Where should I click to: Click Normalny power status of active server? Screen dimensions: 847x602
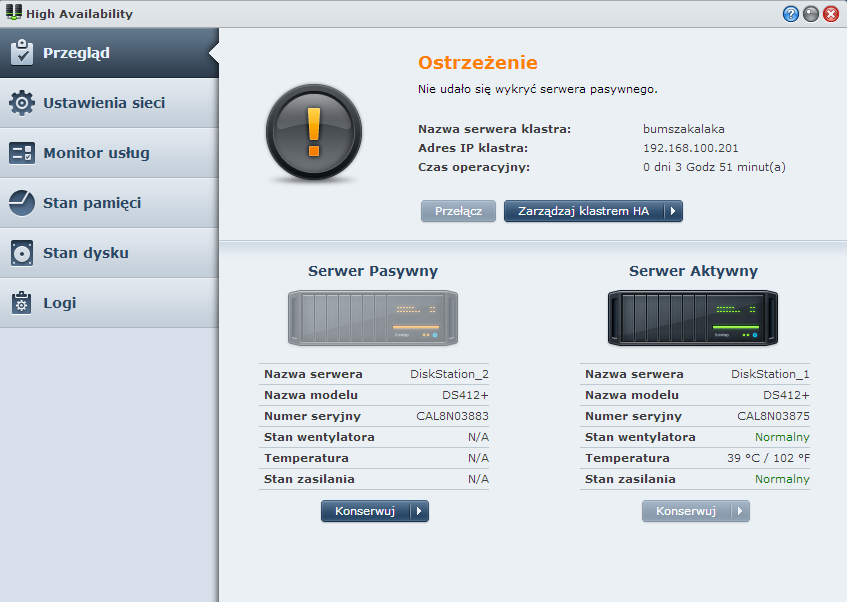(x=782, y=479)
